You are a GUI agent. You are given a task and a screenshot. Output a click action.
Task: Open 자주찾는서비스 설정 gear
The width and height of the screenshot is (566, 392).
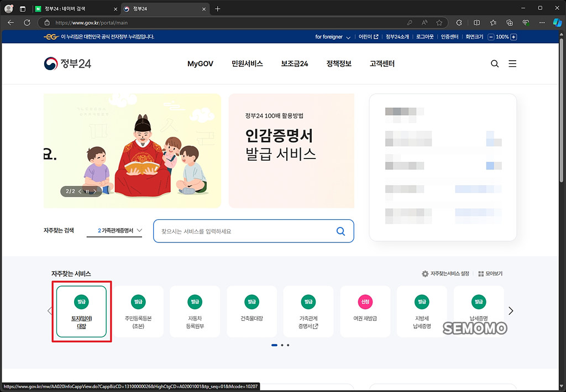[446, 274]
